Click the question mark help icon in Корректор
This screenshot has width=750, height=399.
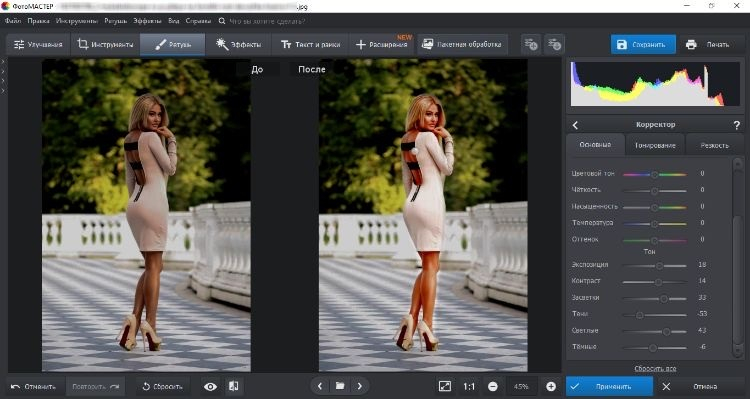click(737, 125)
